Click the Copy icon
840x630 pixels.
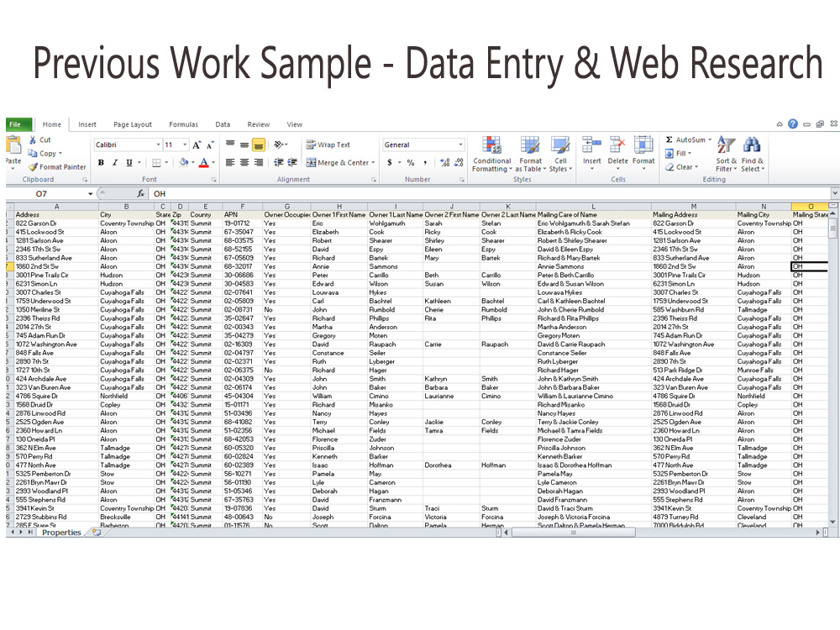pos(33,153)
